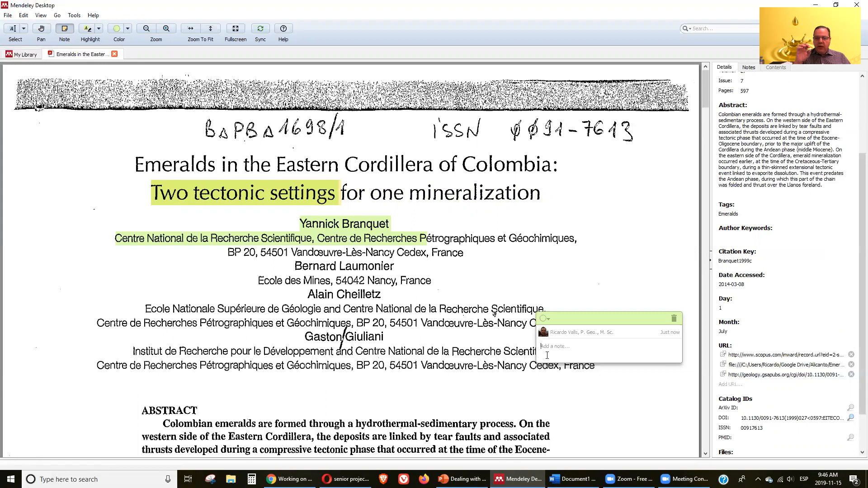Image resolution: width=868 pixels, height=488 pixels.
Task: Close the Emeralds document tab
Action: tap(114, 54)
